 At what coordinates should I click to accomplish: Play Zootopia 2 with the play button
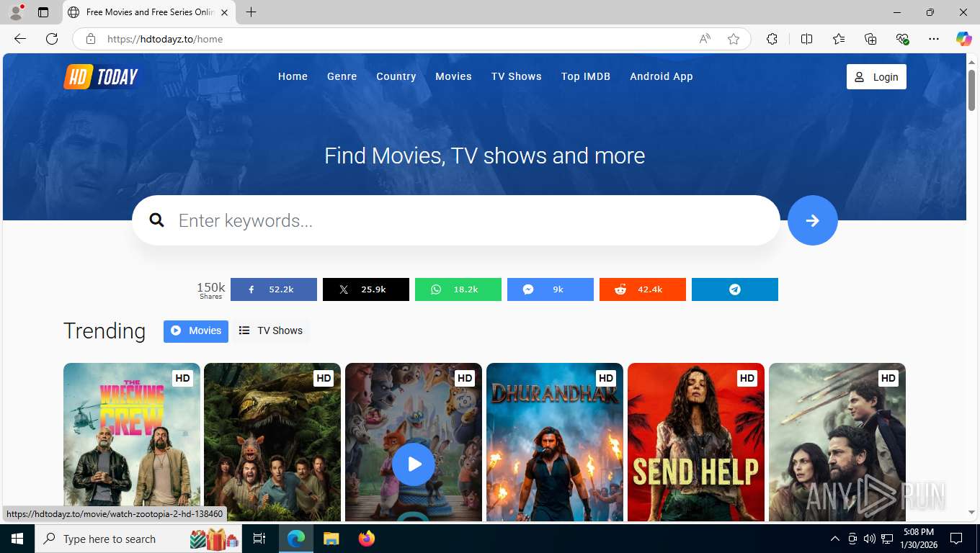click(414, 464)
